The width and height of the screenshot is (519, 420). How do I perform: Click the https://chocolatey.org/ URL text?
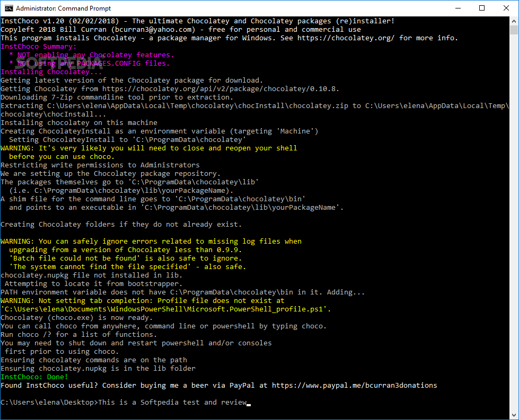346,38
